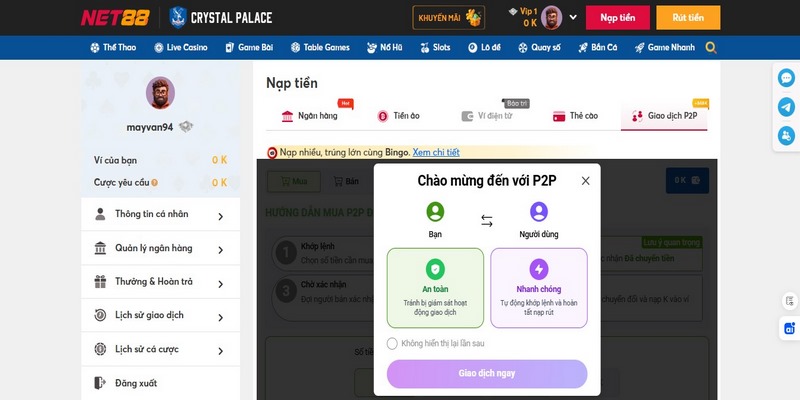
Task: Expand the Lịch sử giao dịch chevron
Action: 220,318
